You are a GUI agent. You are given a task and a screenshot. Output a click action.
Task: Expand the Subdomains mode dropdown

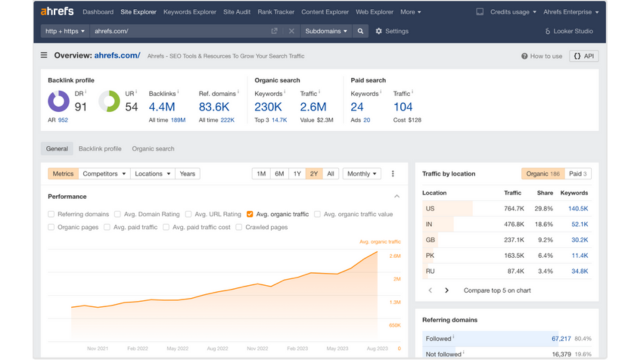click(x=326, y=31)
